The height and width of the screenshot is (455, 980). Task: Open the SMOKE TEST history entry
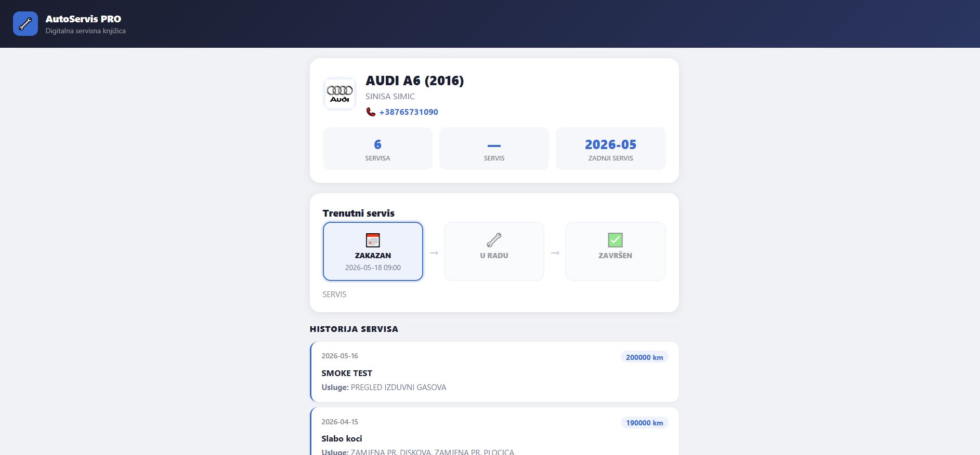point(494,372)
